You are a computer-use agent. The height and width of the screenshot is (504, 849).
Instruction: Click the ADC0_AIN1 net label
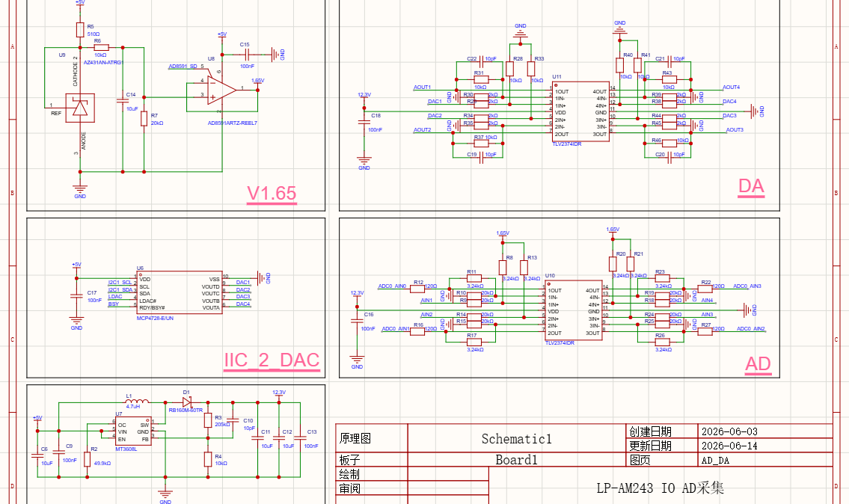pyautogui.click(x=396, y=329)
